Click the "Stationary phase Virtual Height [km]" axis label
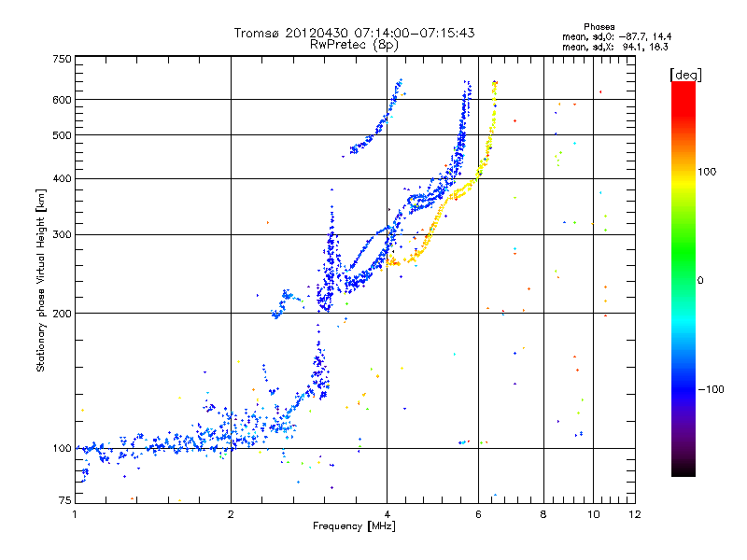747x560 pixels. tap(41, 280)
